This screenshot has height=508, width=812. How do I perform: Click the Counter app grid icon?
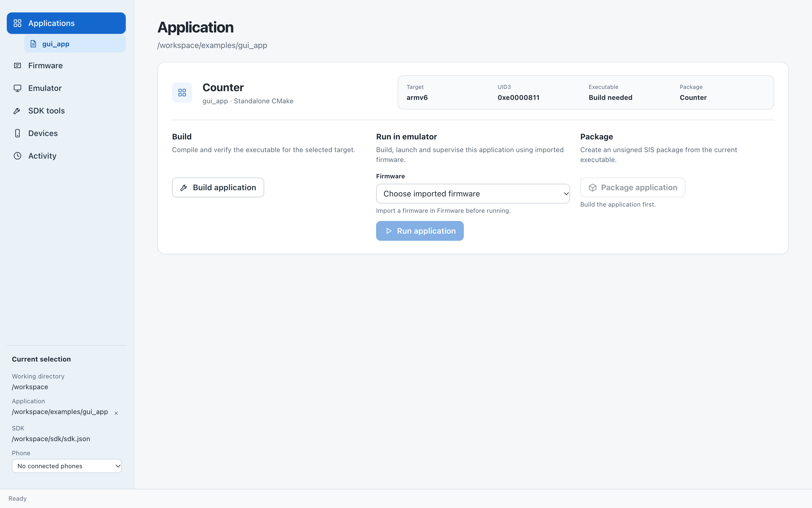182,92
